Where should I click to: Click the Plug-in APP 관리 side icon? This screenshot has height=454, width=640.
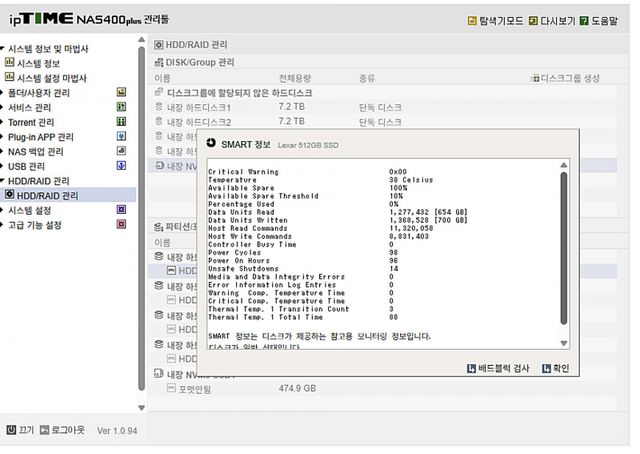121,137
